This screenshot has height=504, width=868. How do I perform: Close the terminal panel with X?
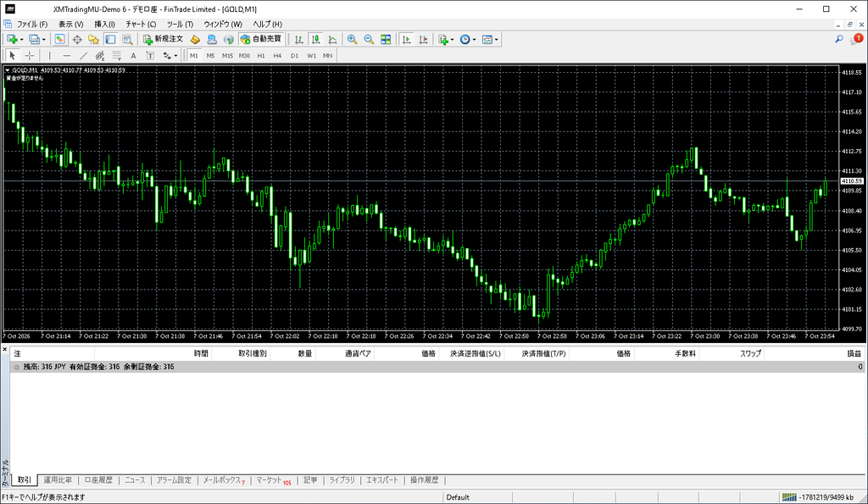coord(4,349)
